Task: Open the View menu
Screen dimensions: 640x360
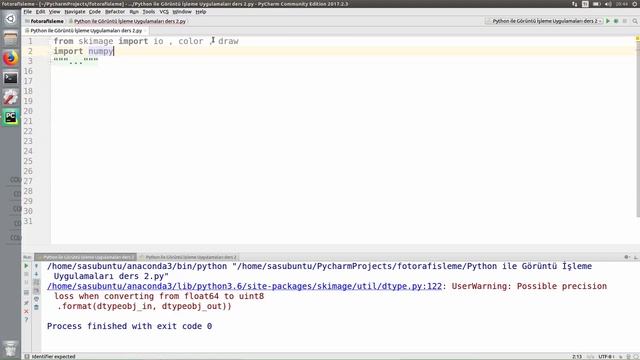Action: point(54,12)
